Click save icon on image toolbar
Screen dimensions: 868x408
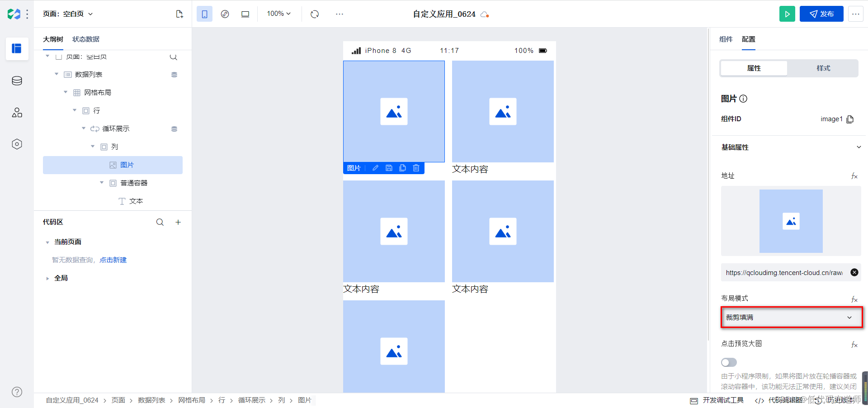[x=389, y=168]
